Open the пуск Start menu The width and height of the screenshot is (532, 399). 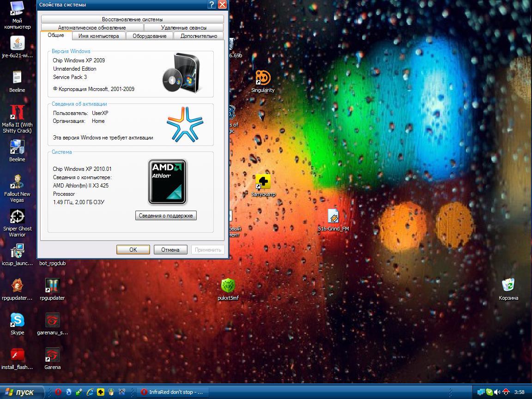pyautogui.click(x=22, y=392)
